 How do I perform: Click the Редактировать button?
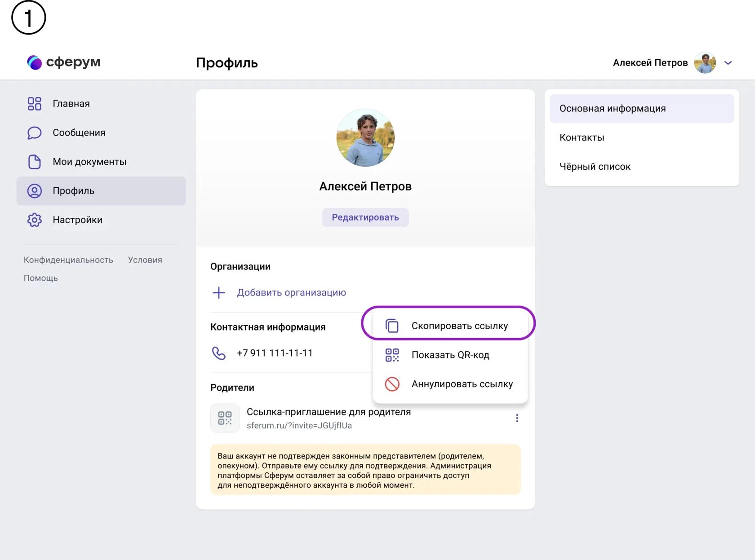365,217
